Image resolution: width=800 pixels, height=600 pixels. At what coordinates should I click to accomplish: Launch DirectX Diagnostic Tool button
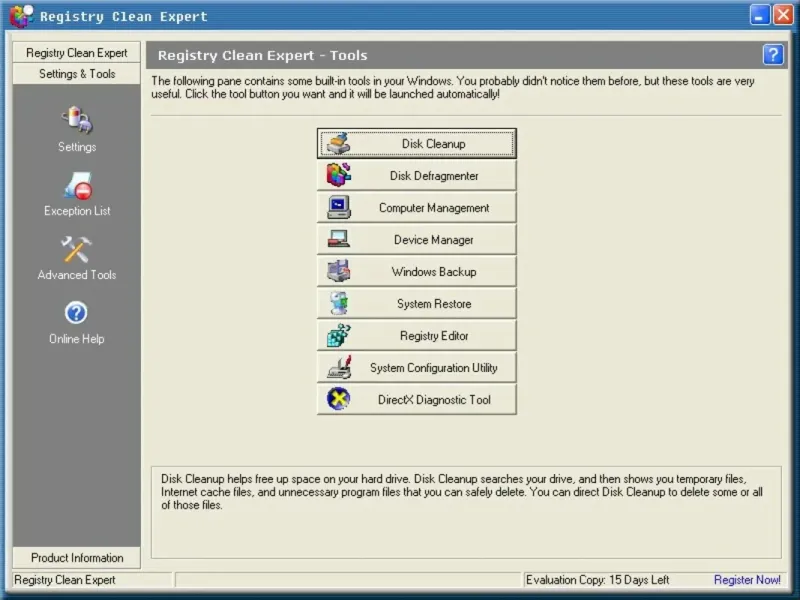pyautogui.click(x=416, y=399)
